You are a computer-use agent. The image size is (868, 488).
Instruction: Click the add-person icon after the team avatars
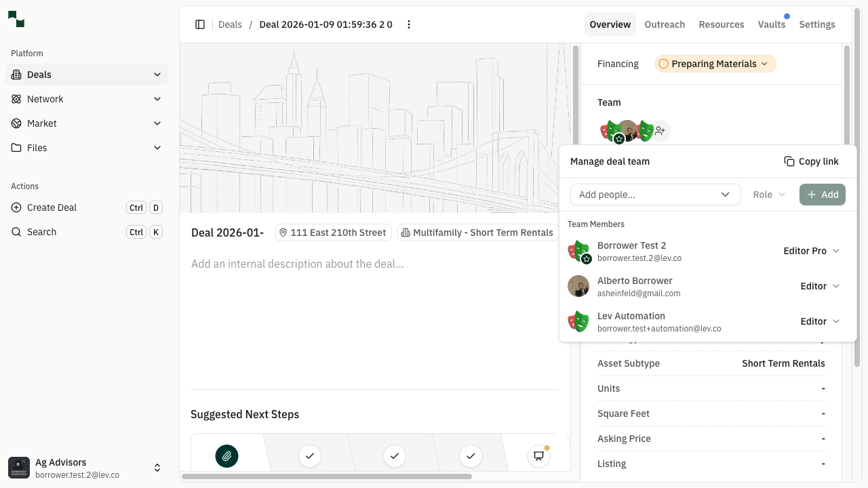(x=659, y=130)
